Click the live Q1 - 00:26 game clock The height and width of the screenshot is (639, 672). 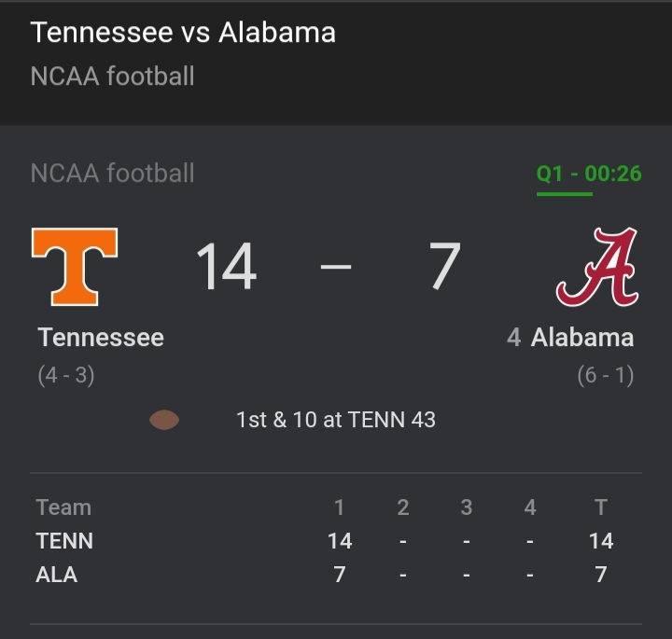click(589, 174)
